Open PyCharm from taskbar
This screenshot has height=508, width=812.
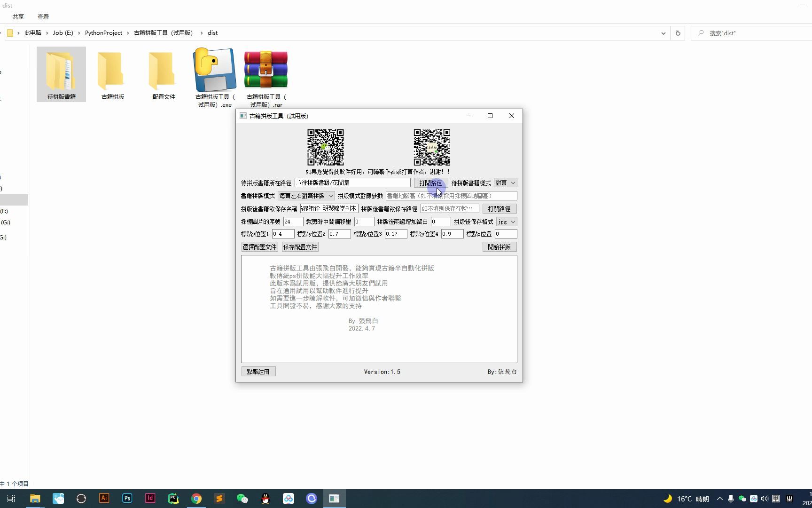point(173,499)
